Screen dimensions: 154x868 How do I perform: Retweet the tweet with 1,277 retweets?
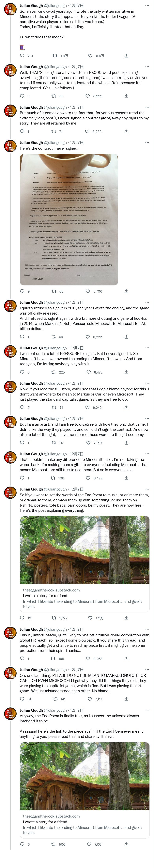point(54,618)
